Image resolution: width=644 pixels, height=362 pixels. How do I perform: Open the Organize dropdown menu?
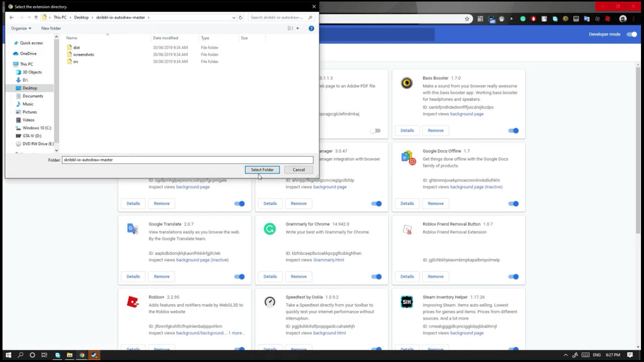coord(21,28)
